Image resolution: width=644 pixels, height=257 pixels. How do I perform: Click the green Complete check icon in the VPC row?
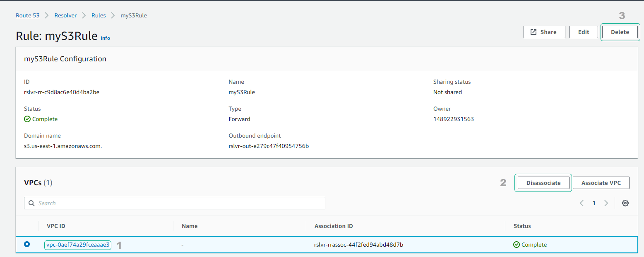(x=516, y=245)
